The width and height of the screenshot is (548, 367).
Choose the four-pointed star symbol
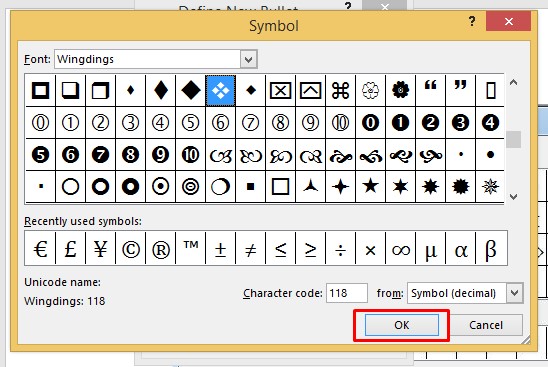[341, 187]
